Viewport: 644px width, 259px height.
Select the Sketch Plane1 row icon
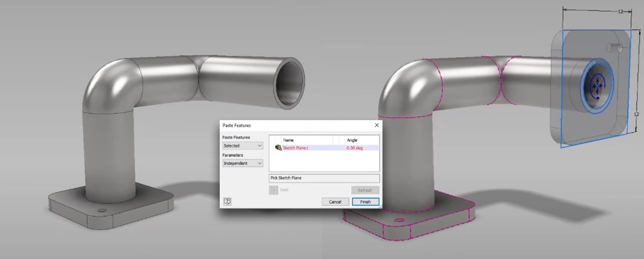[x=278, y=147]
